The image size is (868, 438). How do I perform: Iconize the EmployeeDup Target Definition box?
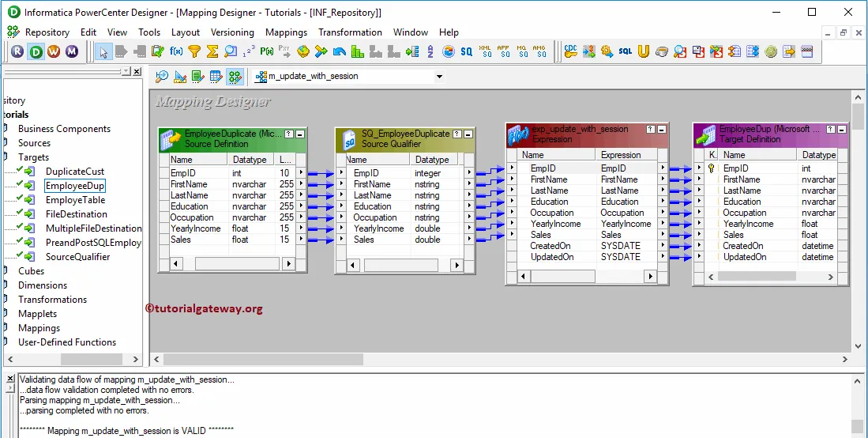coord(842,129)
